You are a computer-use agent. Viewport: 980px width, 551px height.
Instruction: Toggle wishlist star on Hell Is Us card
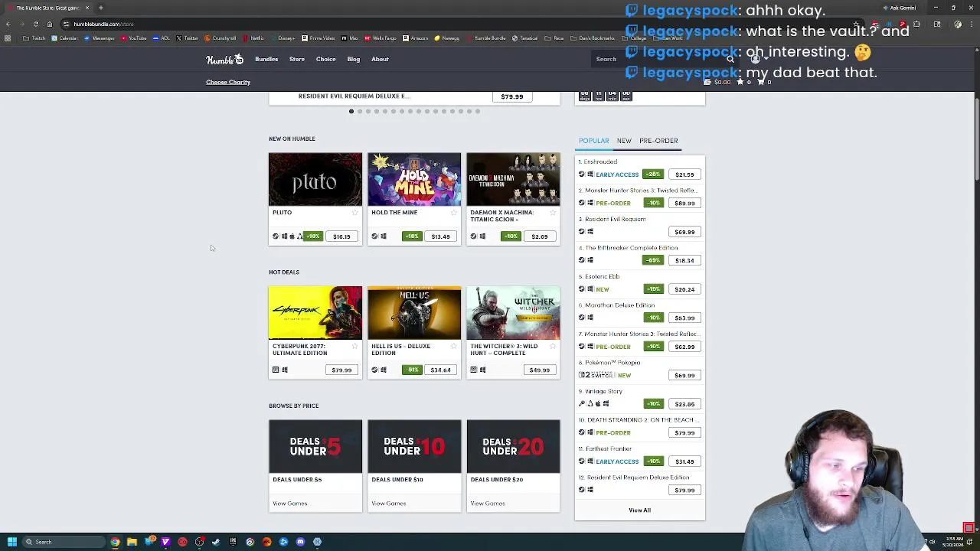coord(453,346)
